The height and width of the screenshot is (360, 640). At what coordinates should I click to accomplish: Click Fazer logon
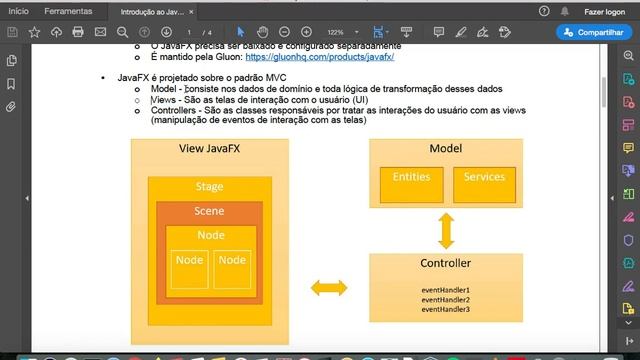pyautogui.click(x=604, y=12)
